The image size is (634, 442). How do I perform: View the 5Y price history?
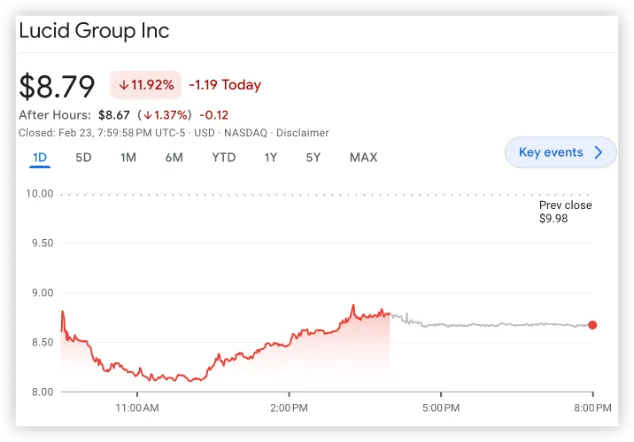pos(314,157)
